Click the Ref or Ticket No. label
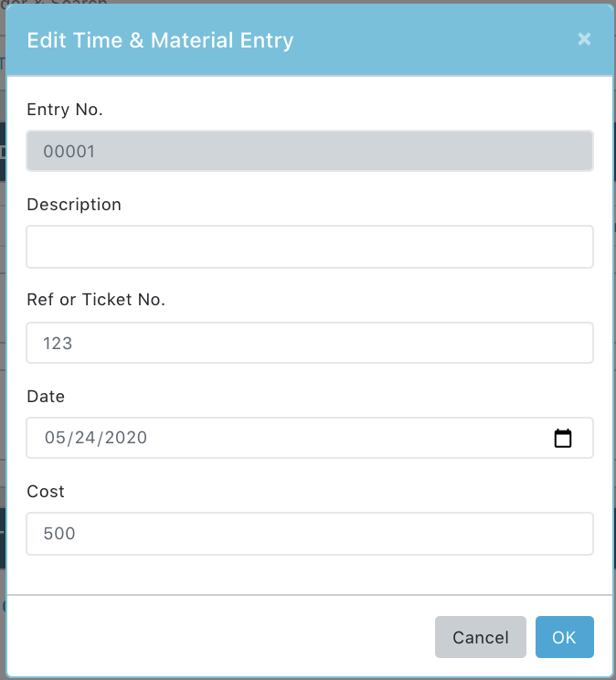Viewport: 616px width, 680px height. 96,299
